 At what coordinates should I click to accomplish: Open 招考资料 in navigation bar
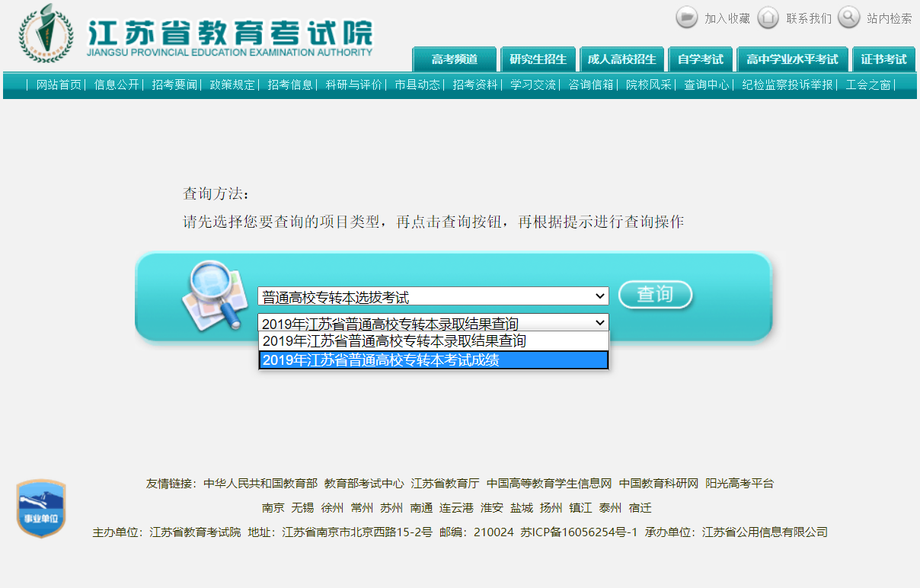point(475,85)
